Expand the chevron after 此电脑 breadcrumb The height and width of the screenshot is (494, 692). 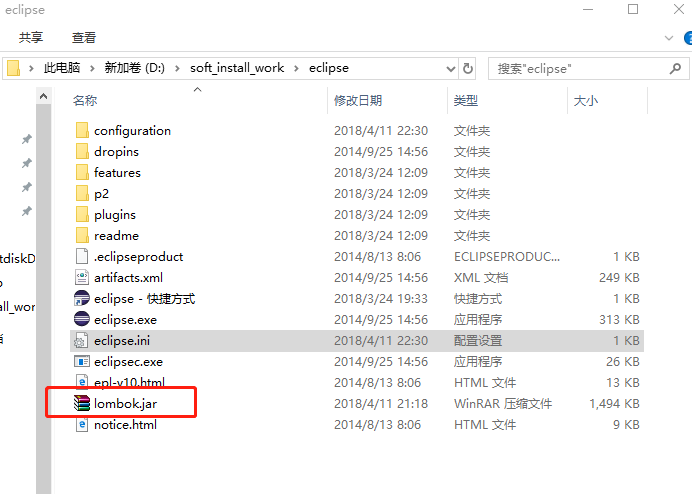point(92,68)
